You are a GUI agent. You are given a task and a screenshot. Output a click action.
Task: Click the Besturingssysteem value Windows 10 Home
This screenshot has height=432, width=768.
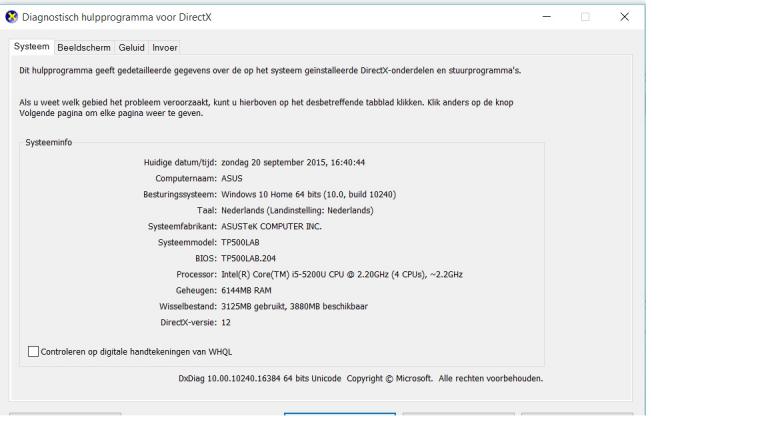[x=309, y=194]
